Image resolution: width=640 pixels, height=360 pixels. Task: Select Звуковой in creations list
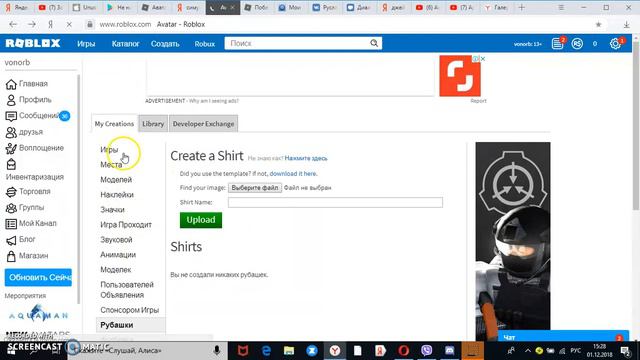pos(116,240)
